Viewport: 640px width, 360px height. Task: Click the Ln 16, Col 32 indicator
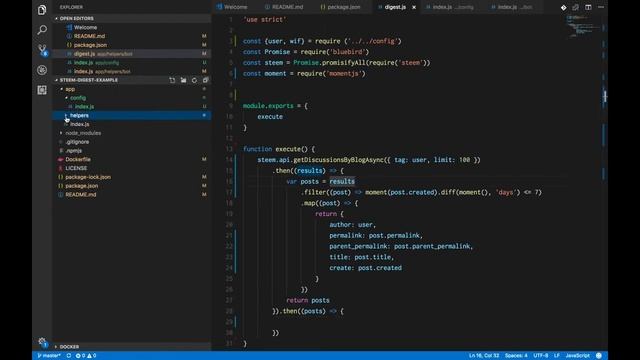484,356
